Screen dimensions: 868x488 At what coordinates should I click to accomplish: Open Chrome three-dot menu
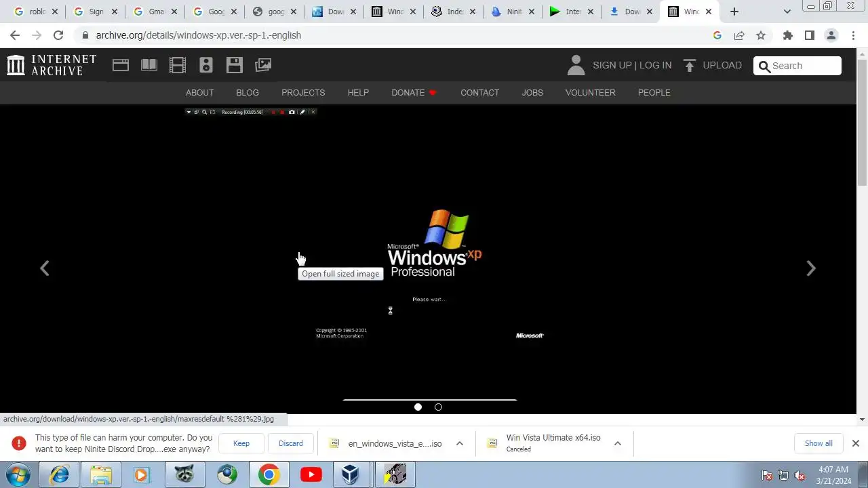pyautogui.click(x=853, y=35)
